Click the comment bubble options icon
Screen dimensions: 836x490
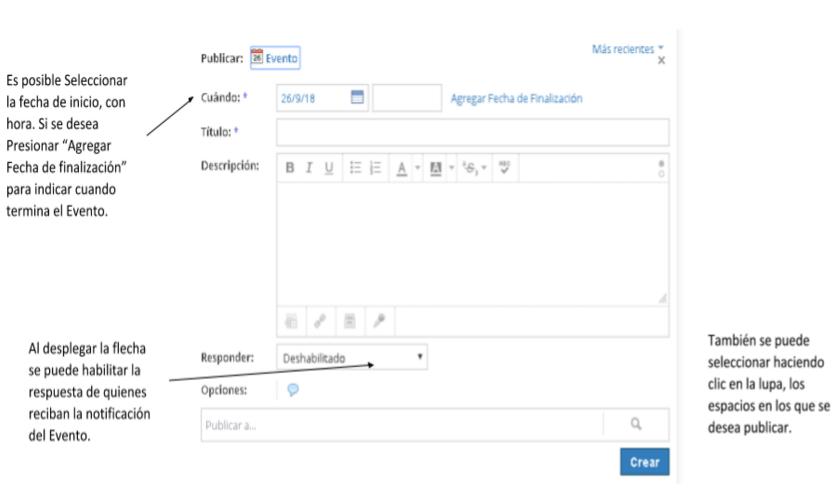tap(293, 390)
